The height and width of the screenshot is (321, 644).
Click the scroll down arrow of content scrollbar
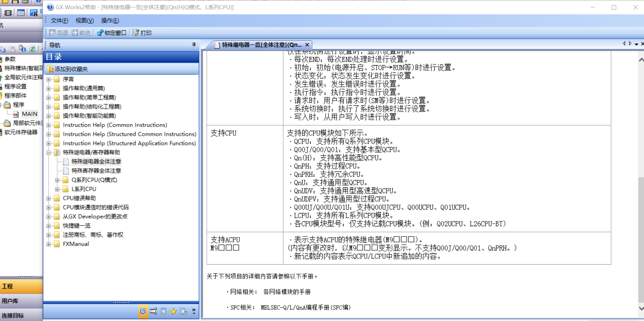(641, 308)
